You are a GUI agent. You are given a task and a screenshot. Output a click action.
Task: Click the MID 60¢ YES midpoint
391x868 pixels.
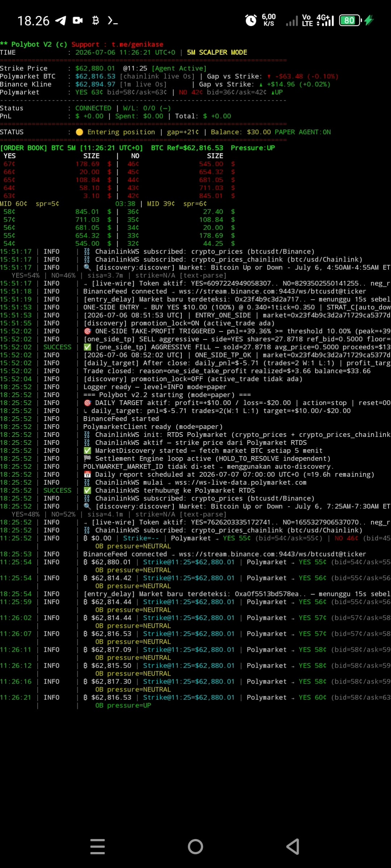point(14,204)
